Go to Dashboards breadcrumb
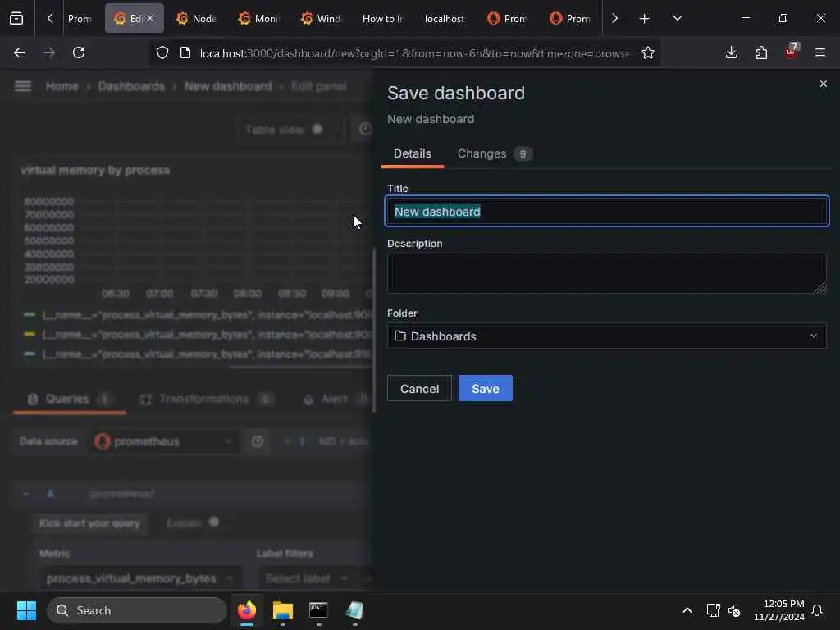The height and width of the screenshot is (630, 840). (131, 86)
